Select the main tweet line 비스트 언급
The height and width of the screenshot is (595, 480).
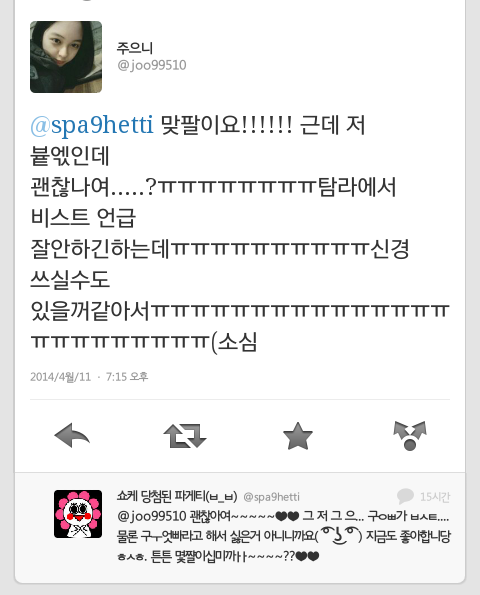(x=83, y=218)
